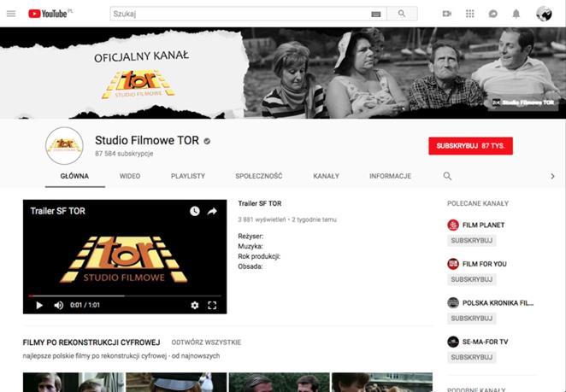The image size is (566, 392).
Task: Subscribe to FILM PLANET
Action: pos(471,241)
